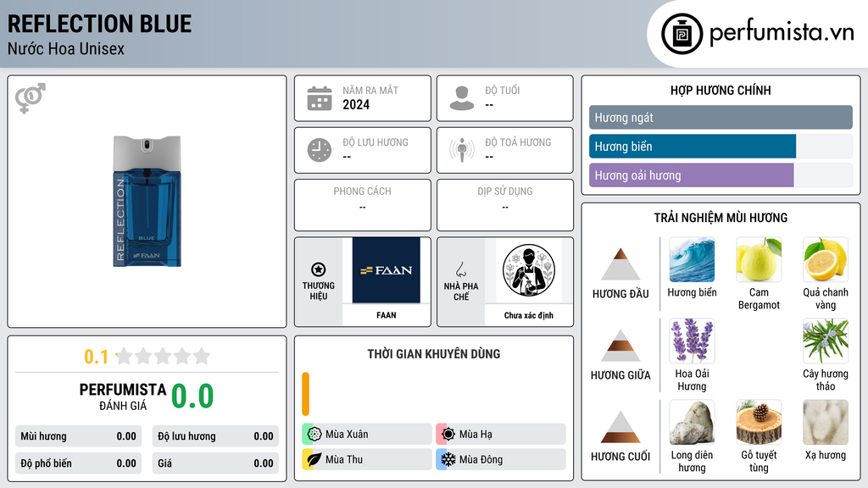Select the Mùa Đông snowflake icon
The image size is (868, 488).
point(448,459)
